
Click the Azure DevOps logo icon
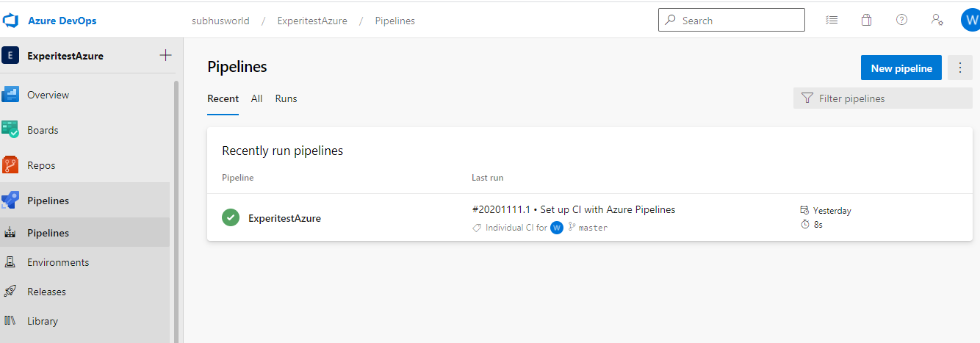click(x=12, y=21)
